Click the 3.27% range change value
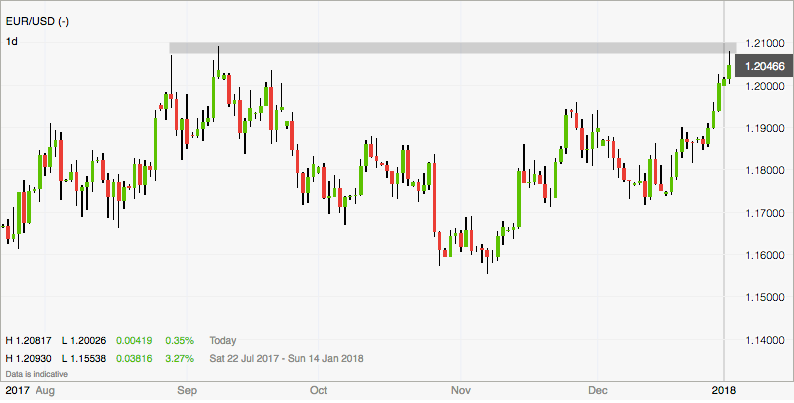The height and width of the screenshot is (403, 794). tap(179, 359)
